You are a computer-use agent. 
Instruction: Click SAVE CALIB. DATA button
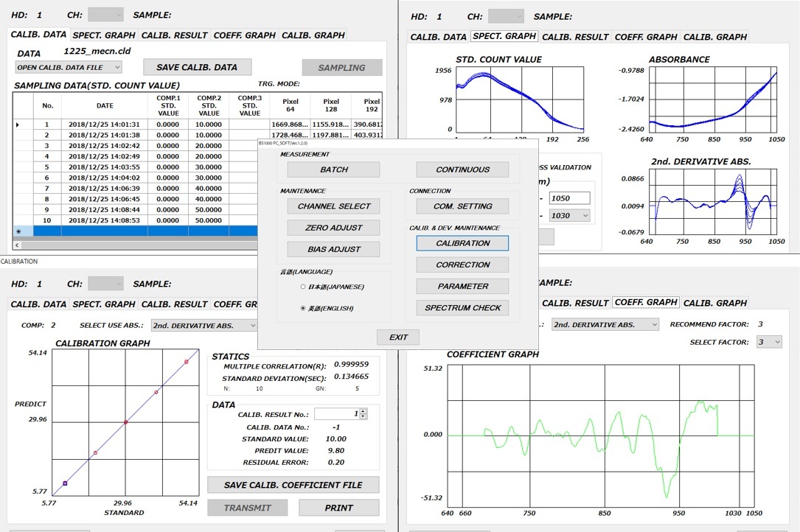197,67
